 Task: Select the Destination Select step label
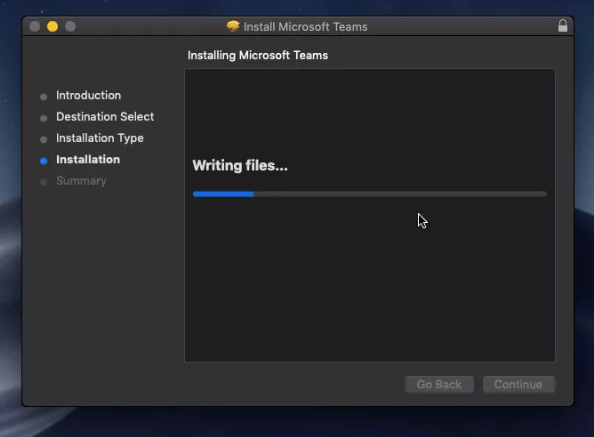click(x=105, y=117)
